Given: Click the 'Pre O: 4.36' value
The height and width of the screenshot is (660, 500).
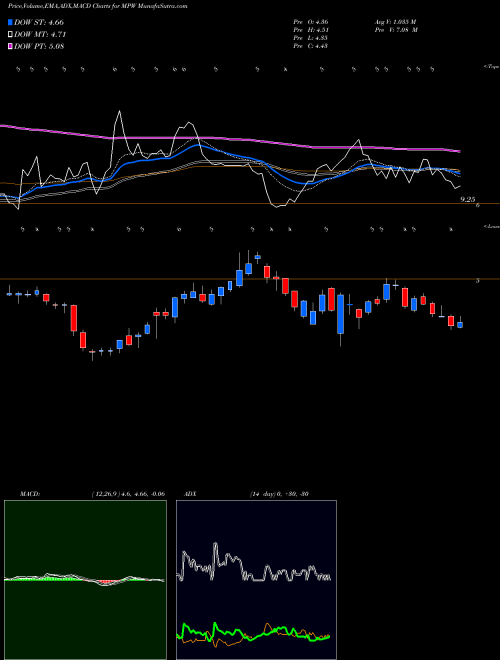Looking at the screenshot, I should click(x=311, y=22).
